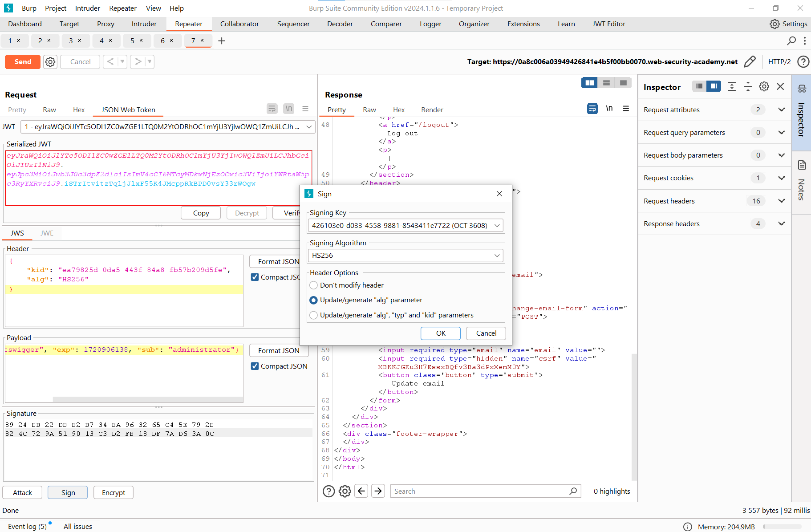Edit target with pencil icon

(x=750, y=62)
